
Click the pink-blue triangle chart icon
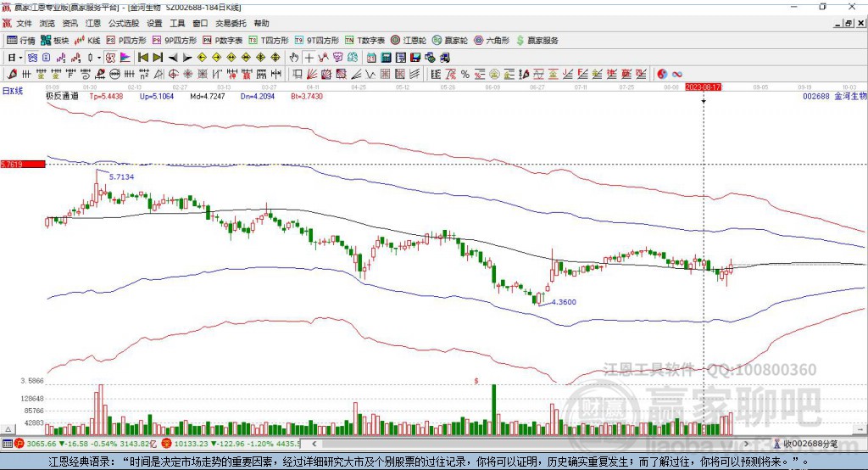pos(125,58)
